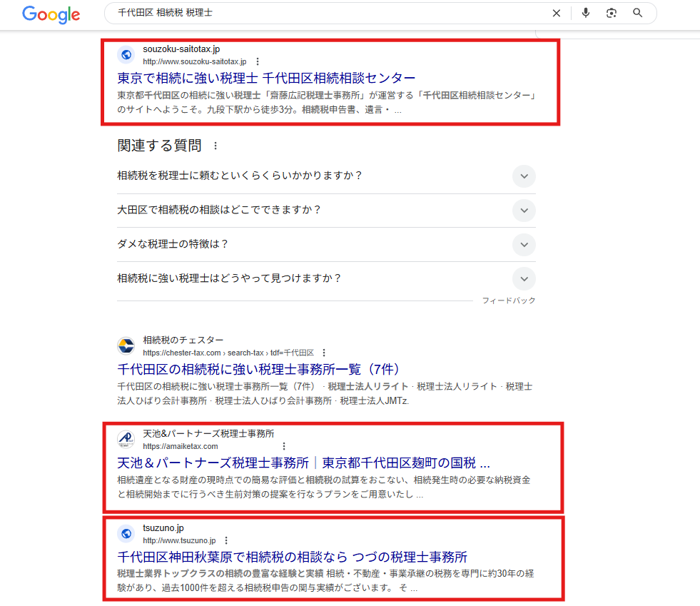Clear the search query with the X icon
The width and height of the screenshot is (700, 606).
click(x=556, y=13)
